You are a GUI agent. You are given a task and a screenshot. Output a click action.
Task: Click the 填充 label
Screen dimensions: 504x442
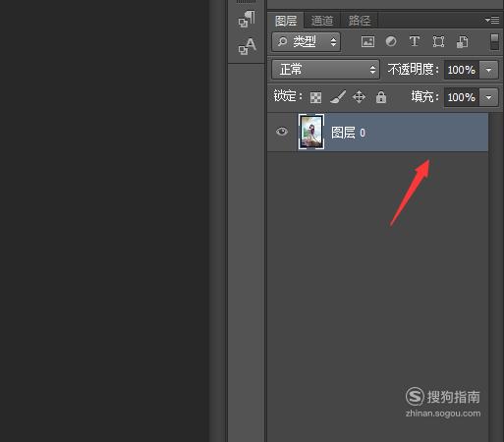pos(424,97)
